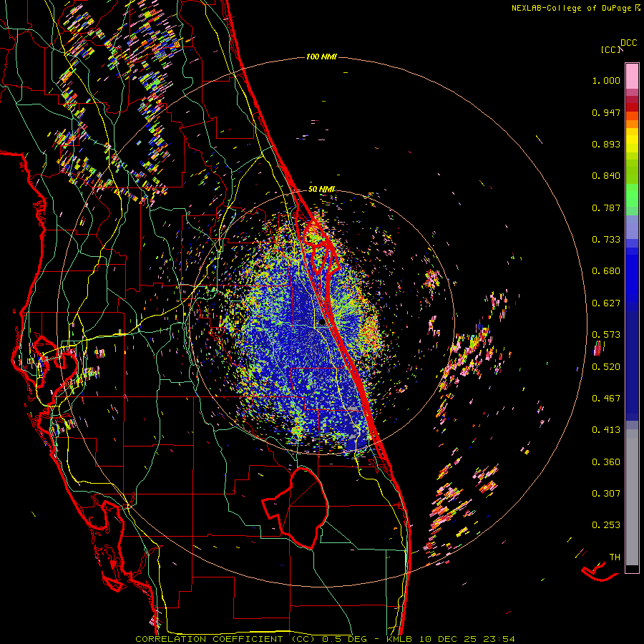644x644 pixels.
Task: Click the yellow segment of the color bar
Action: tap(632, 141)
